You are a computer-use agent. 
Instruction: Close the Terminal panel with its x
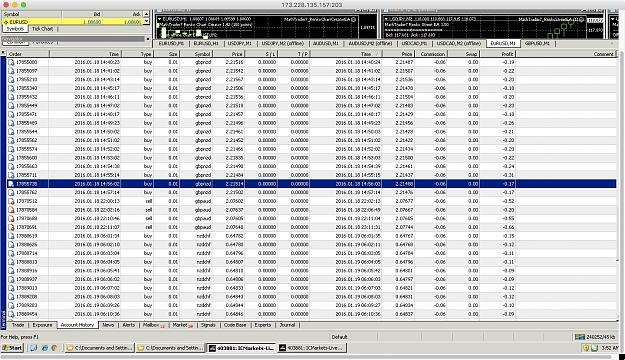[x=3, y=53]
